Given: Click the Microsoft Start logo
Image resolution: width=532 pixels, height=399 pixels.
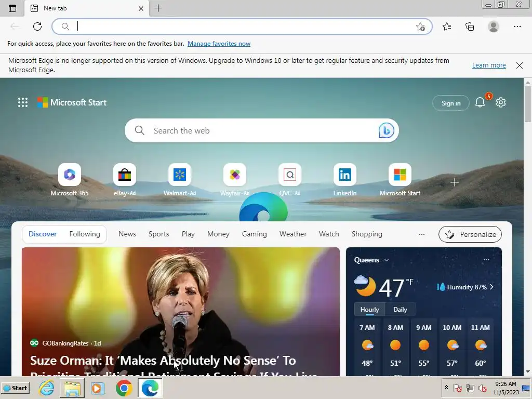Looking at the screenshot, I should [72, 102].
